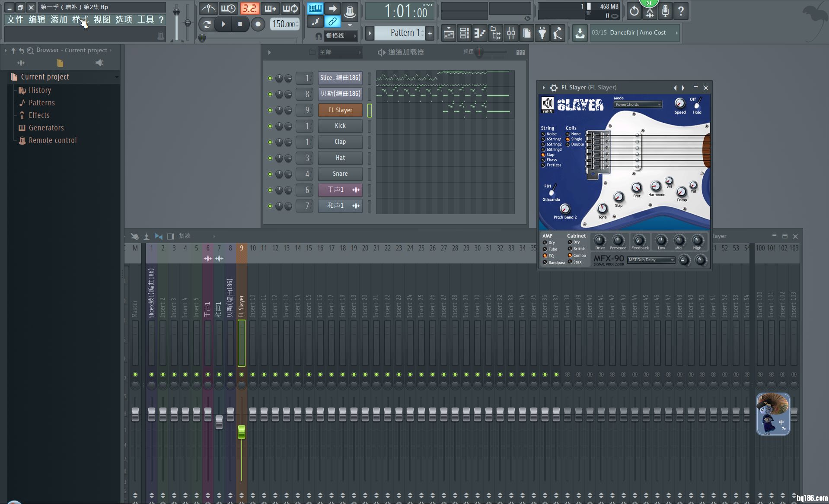Viewport: 829px width, 504px height.
Task: Show the Browser panel via toolbar icon
Action: pyautogui.click(x=495, y=33)
